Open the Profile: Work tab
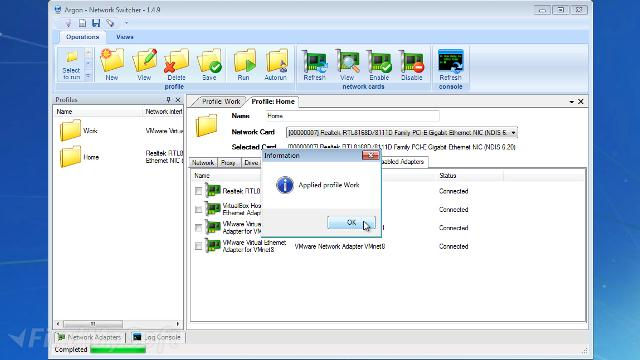This screenshot has height=360, width=640. (x=220, y=102)
